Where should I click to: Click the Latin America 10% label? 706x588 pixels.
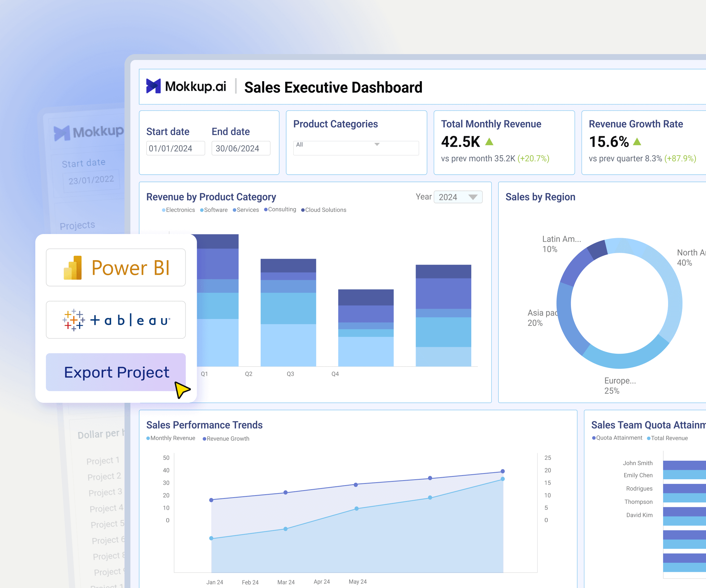[562, 244]
